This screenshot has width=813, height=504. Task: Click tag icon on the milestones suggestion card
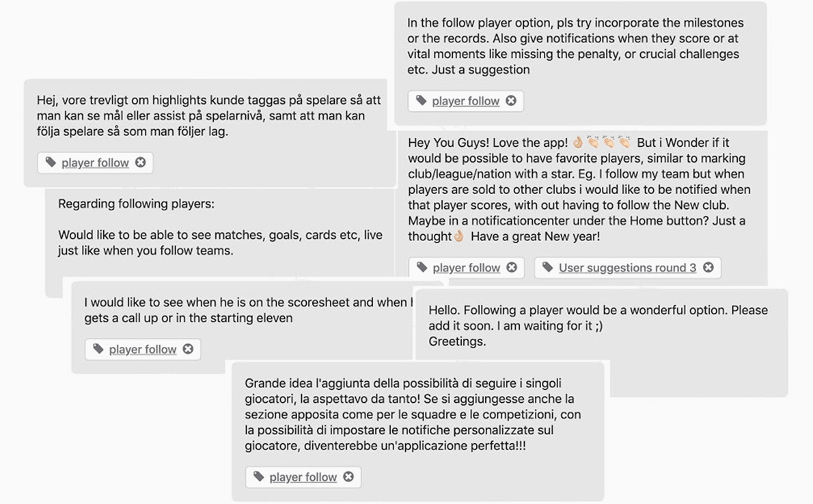pos(421,101)
